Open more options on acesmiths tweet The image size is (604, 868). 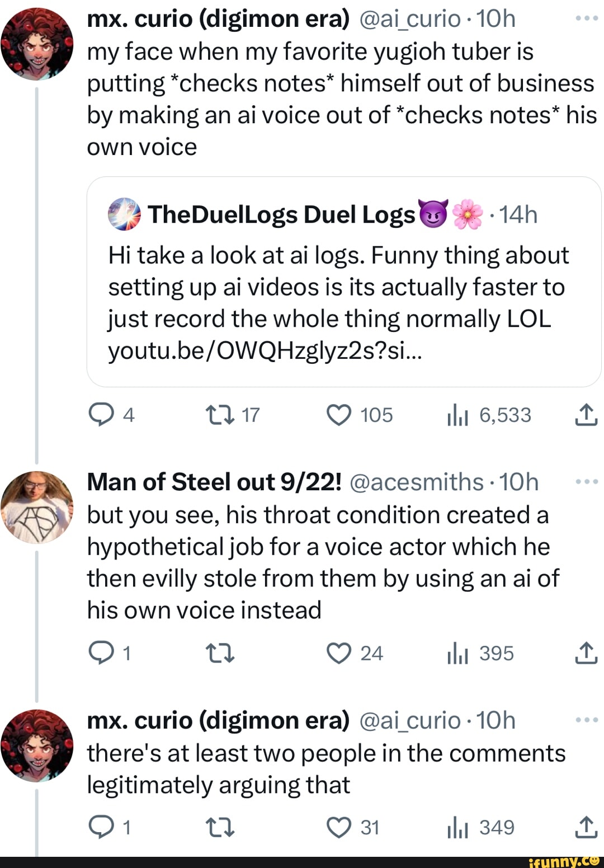tap(586, 482)
